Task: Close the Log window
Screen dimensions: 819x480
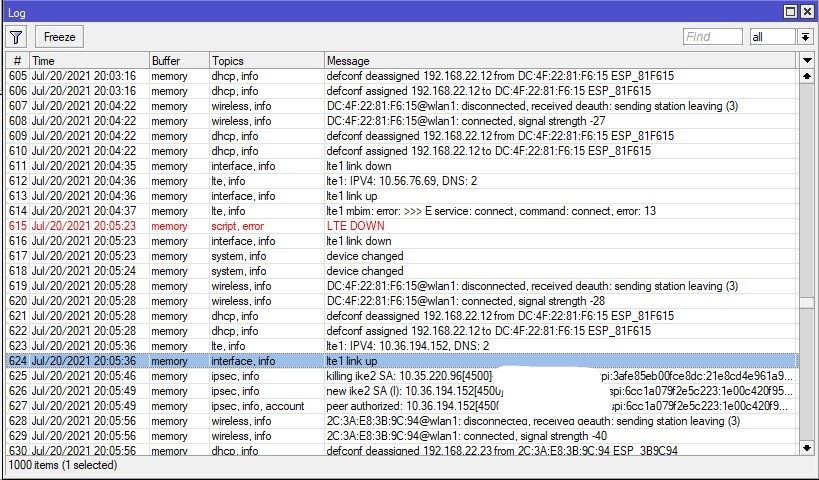Action: [807, 11]
